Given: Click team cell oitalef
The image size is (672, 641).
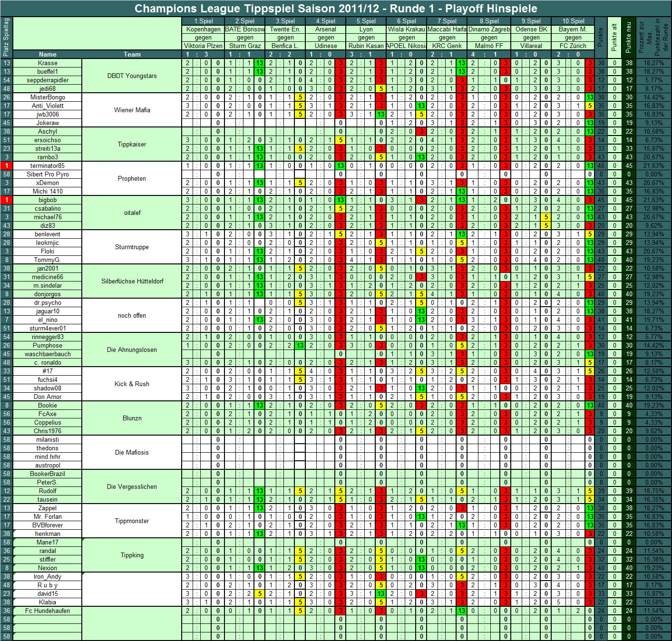Looking at the screenshot, I should [132, 213].
